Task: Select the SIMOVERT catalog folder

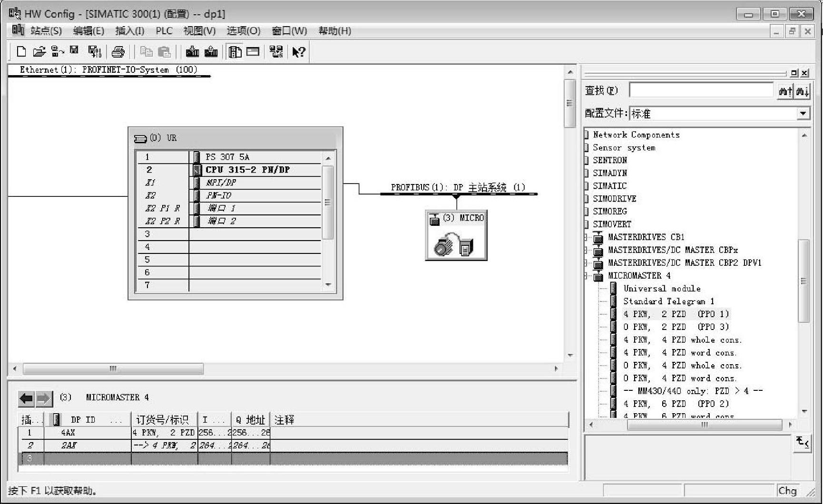Action: (x=612, y=224)
